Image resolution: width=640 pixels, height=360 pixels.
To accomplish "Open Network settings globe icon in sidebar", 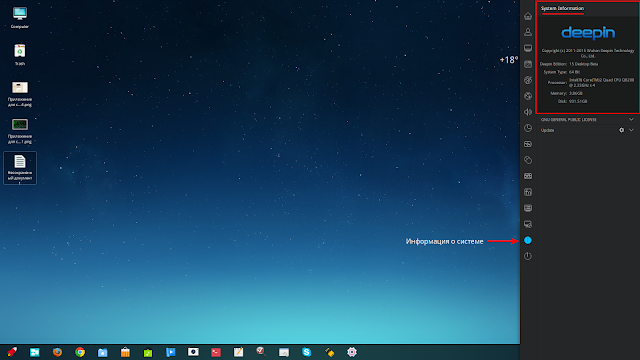I will [528, 96].
